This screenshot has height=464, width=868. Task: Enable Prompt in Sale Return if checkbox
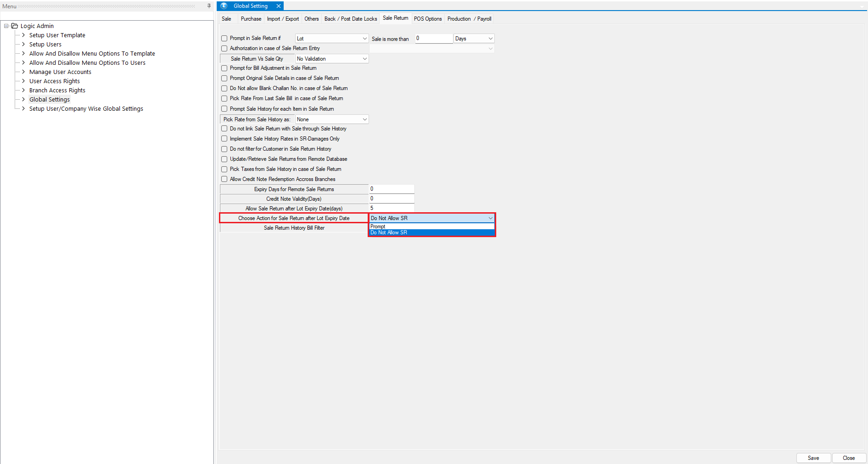pyautogui.click(x=224, y=39)
